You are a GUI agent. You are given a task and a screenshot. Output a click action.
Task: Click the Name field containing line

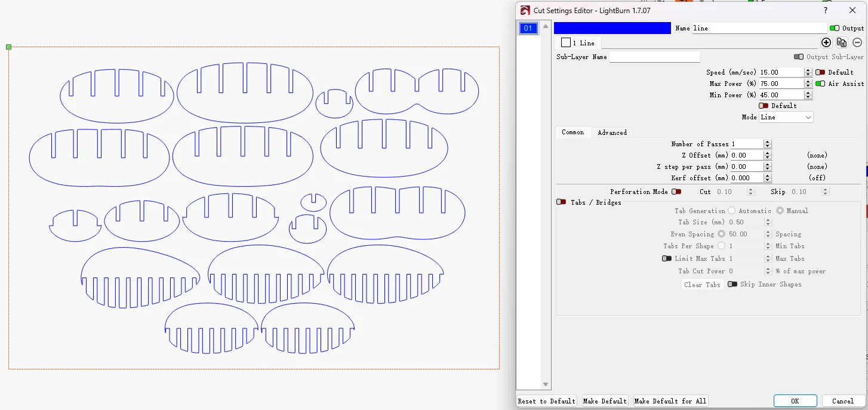(760, 28)
